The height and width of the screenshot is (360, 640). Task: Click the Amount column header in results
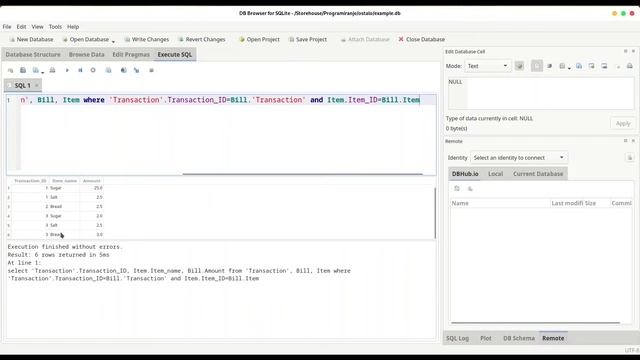(91, 181)
